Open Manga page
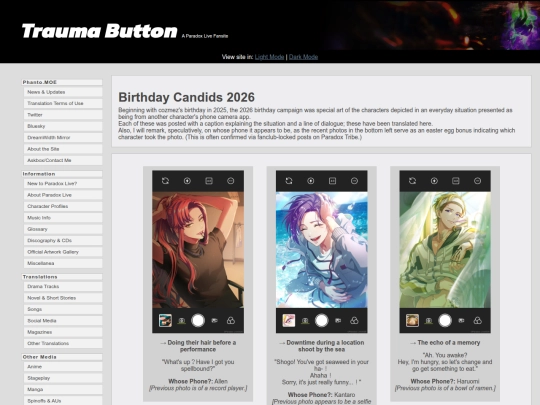The image size is (540, 405). pyautogui.click(x=63, y=390)
